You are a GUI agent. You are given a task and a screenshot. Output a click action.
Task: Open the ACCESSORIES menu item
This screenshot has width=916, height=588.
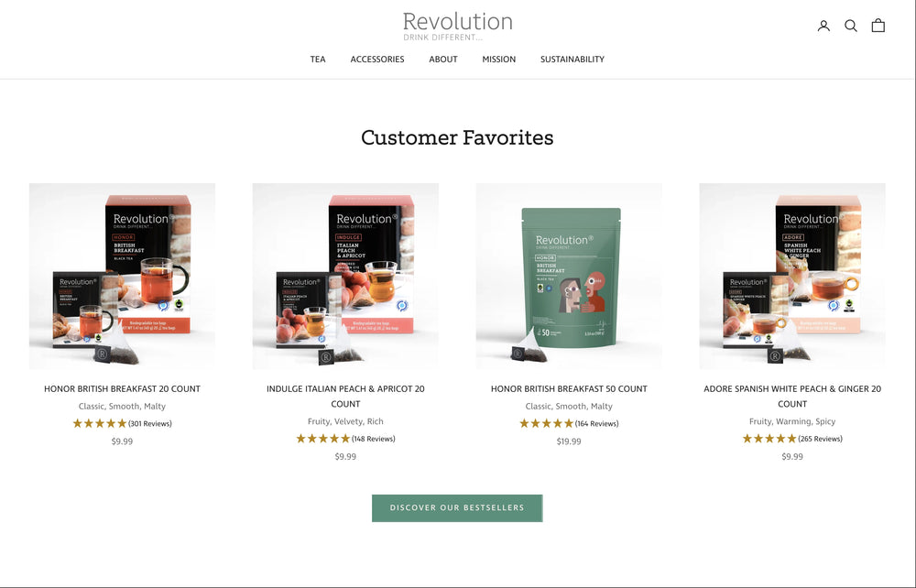[x=377, y=59]
